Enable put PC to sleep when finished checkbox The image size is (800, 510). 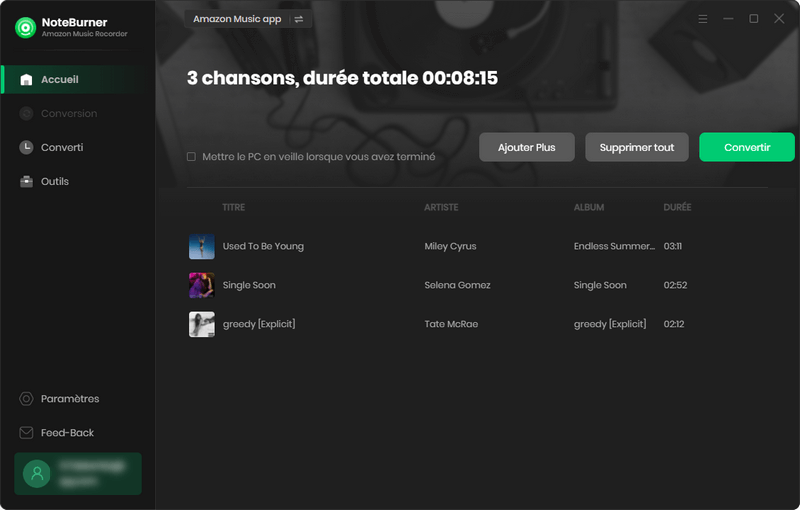pyautogui.click(x=191, y=157)
